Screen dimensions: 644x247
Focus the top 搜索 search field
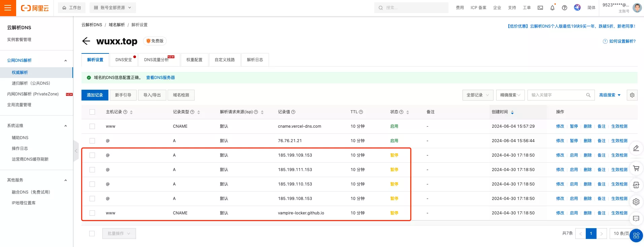411,8
